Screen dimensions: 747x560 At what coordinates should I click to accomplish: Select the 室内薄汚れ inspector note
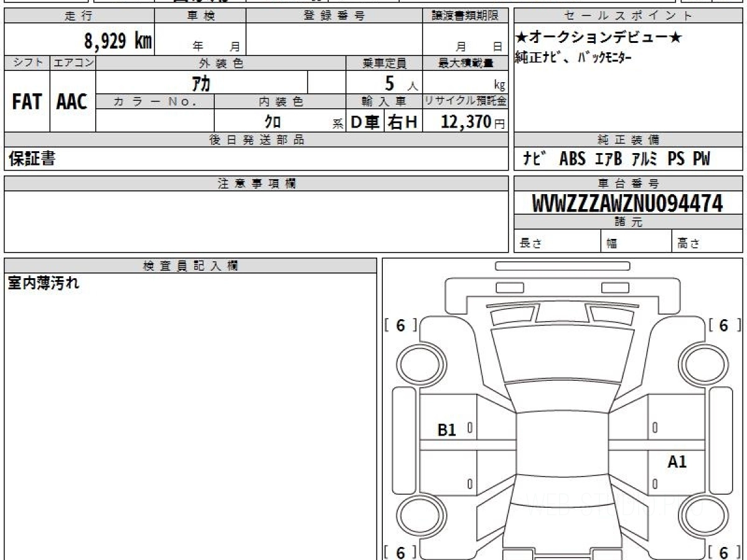pos(44,284)
